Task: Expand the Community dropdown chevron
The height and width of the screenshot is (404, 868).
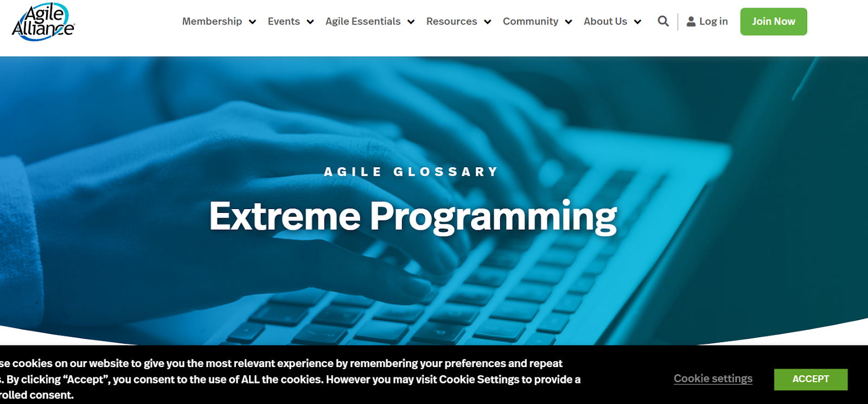Action: [x=569, y=22]
